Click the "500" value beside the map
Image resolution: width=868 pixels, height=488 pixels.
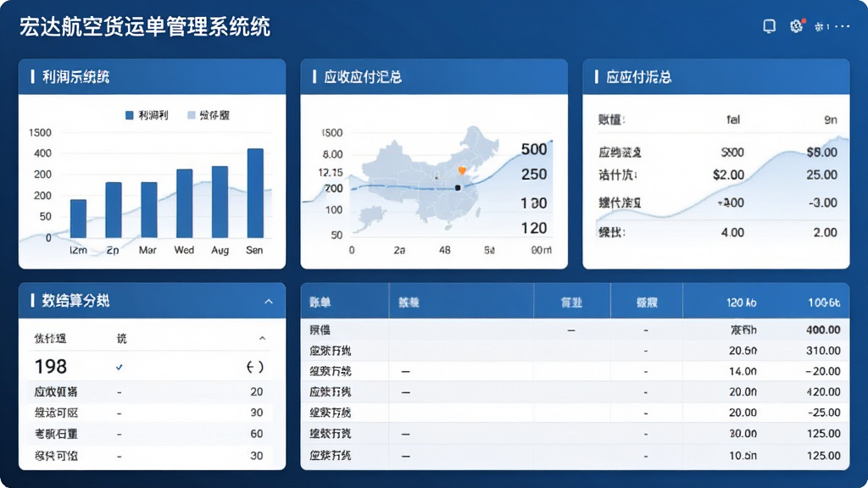click(534, 149)
